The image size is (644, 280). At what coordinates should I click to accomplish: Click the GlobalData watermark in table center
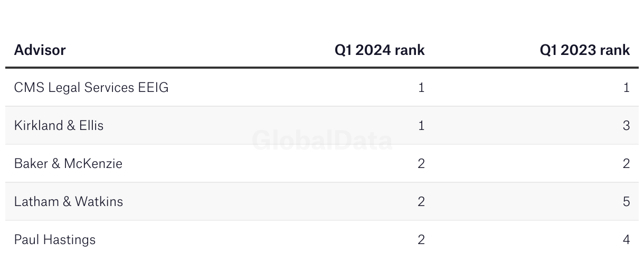tap(322, 141)
